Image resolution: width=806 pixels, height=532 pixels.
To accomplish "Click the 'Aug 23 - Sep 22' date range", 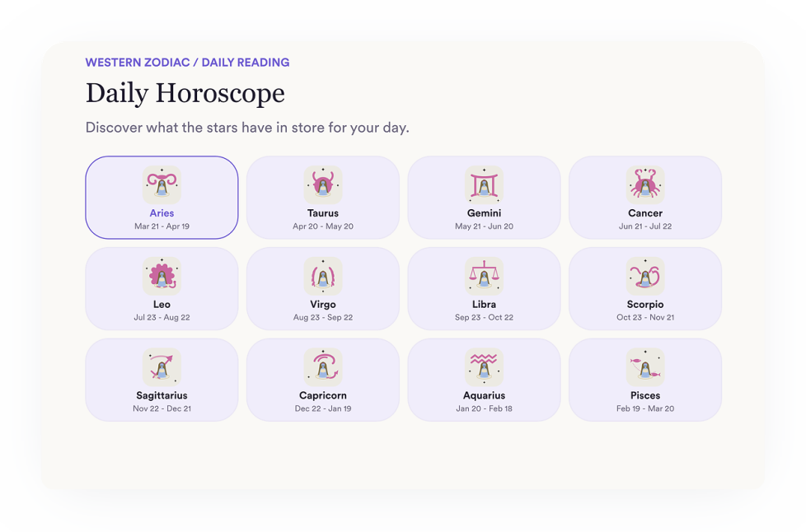I will coord(323,317).
